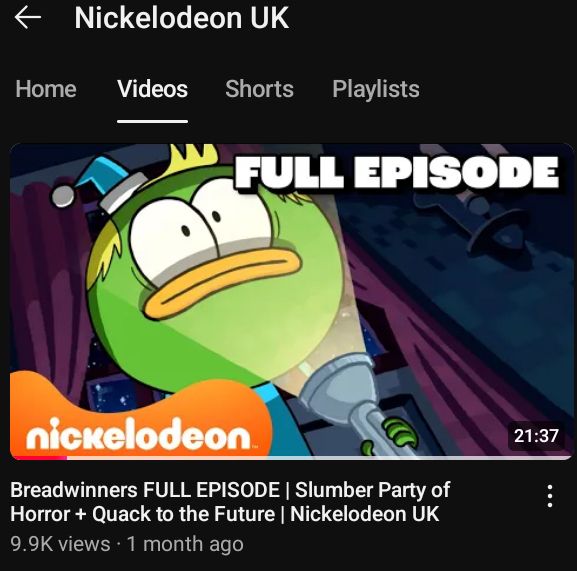This screenshot has width=577, height=571.
Task: Click the 'Quack to the Future' title line
Action: tap(183, 514)
